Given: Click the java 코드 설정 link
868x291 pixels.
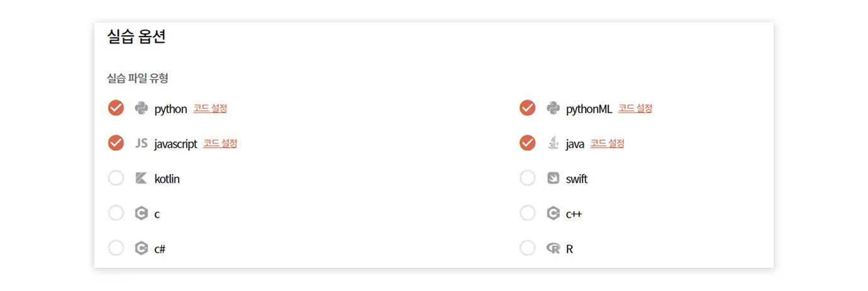Looking at the screenshot, I should (x=607, y=143).
